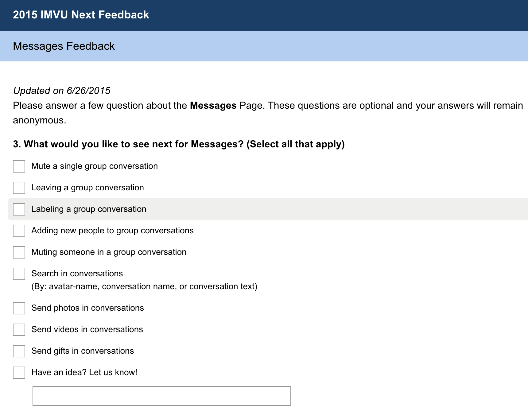The width and height of the screenshot is (528, 420).
Task: Tick the Leaving a group conversation checkbox
Action: [19, 188]
